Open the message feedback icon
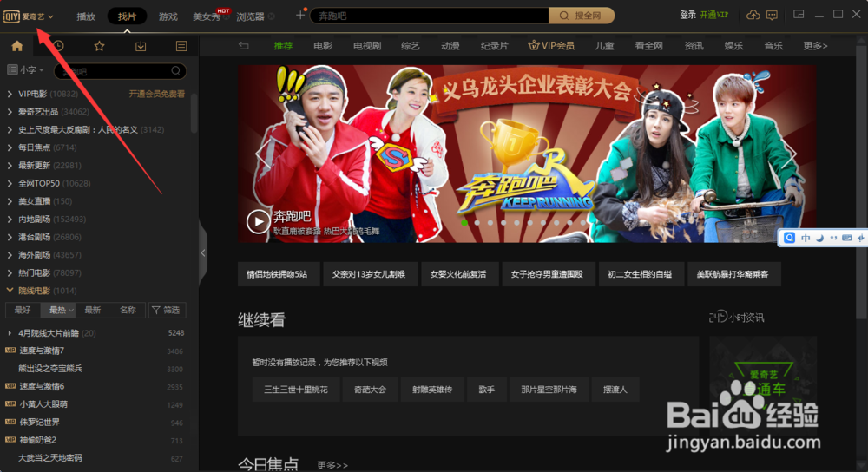This screenshot has height=472, width=868. pos(772,15)
